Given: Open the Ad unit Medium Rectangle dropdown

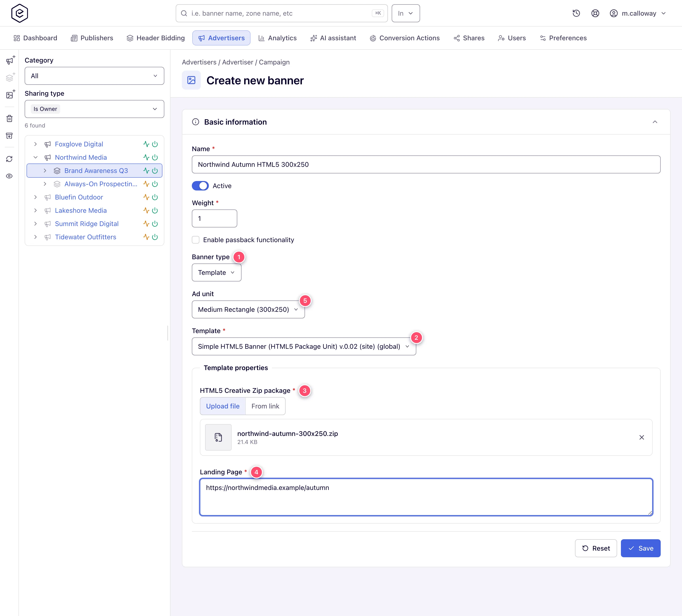Looking at the screenshot, I should coord(248,309).
